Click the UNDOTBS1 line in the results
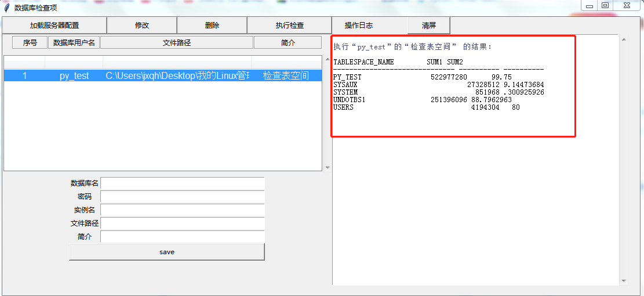This screenshot has width=644, height=296. pos(422,99)
